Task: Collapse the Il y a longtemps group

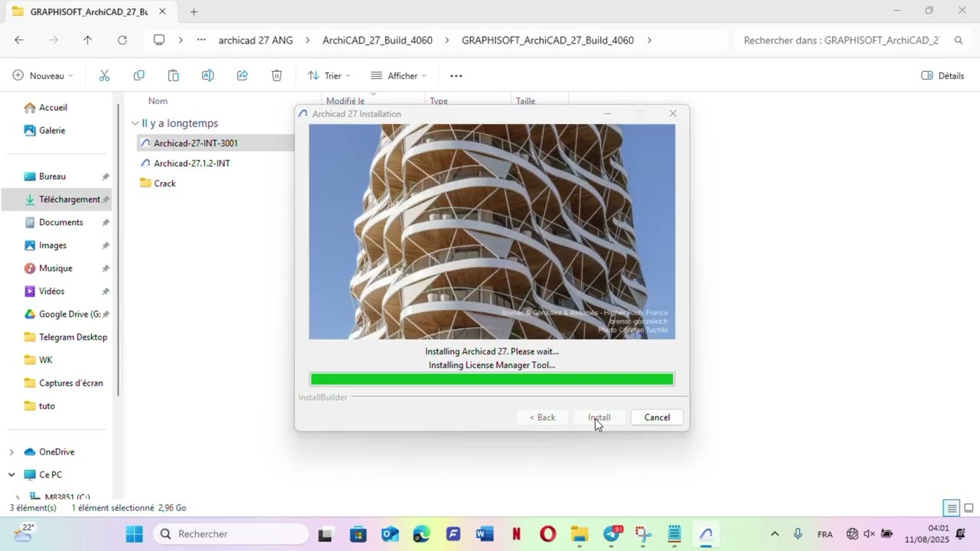Action: [x=135, y=123]
